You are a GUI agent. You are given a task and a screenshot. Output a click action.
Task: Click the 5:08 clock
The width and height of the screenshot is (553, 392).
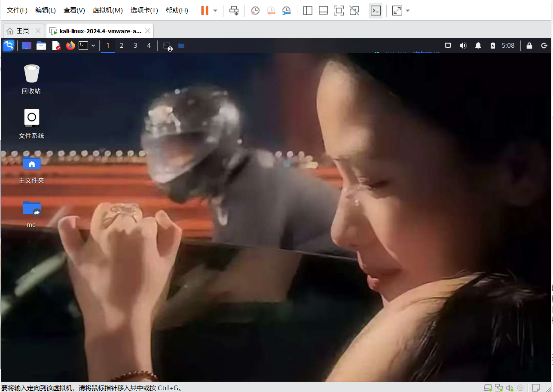pyautogui.click(x=508, y=46)
